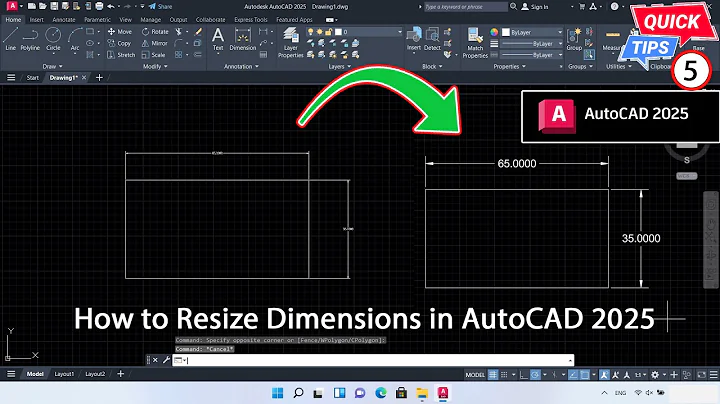Image resolution: width=720 pixels, height=404 pixels.
Task: Close the Drawing1 file tab
Action: [84, 78]
